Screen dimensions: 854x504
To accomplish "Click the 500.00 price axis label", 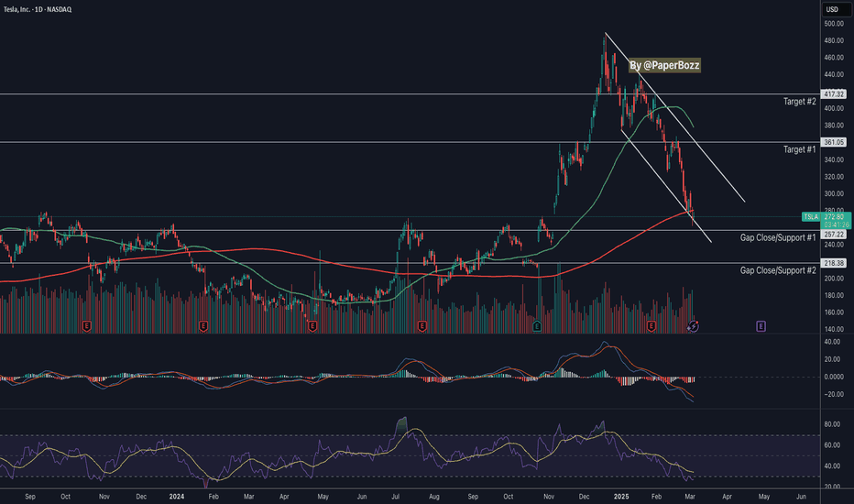I will tap(834, 24).
